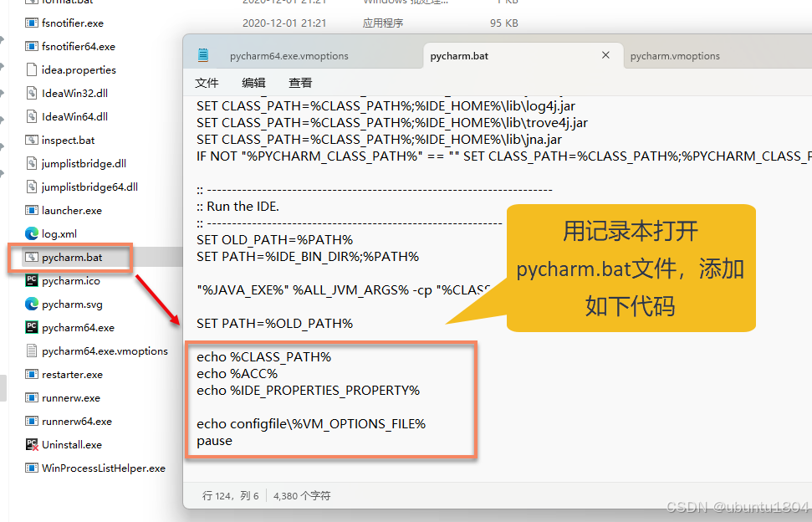Click the 95 KB size of fsnotifier.exe
This screenshot has height=522, width=812.
pyautogui.click(x=503, y=23)
